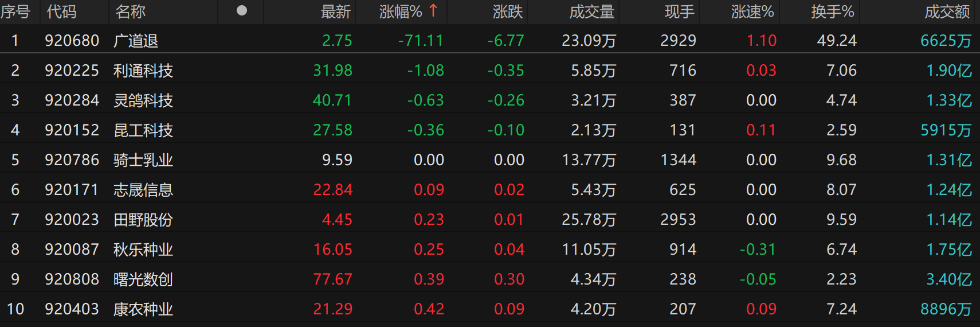This screenshot has width=980, height=327.
Task: Select stock code 920087
Action: 72,250
